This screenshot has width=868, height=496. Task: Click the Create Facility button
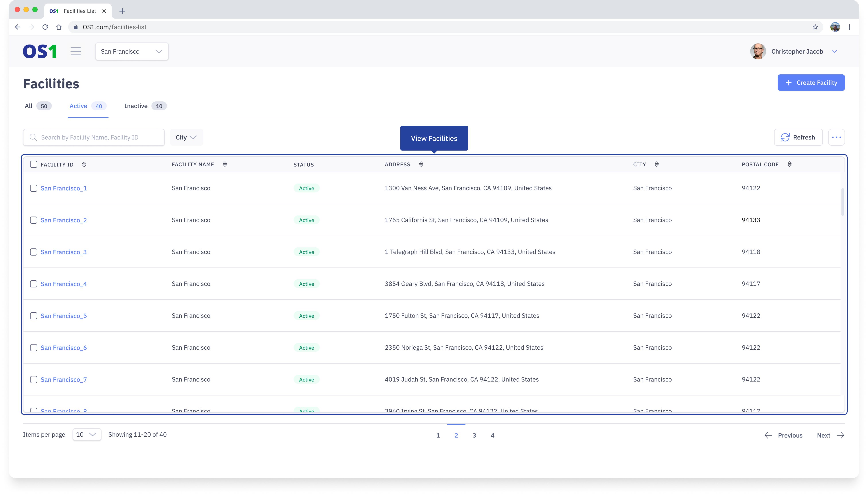point(811,83)
